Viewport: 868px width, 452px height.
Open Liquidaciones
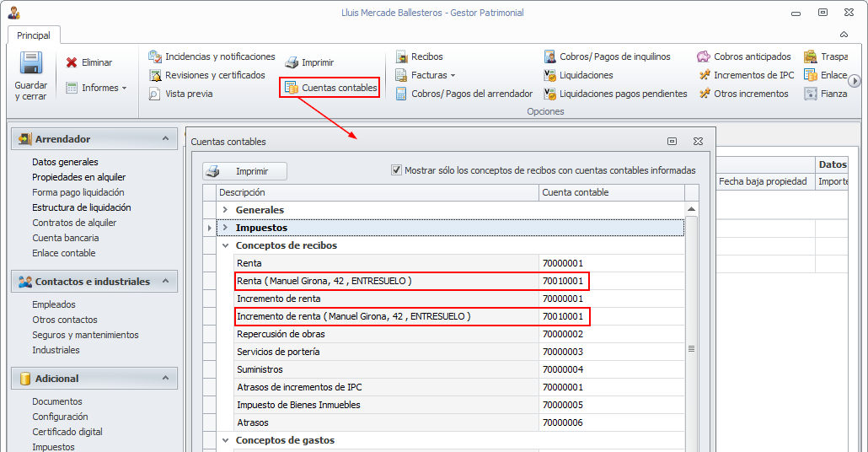click(x=578, y=75)
